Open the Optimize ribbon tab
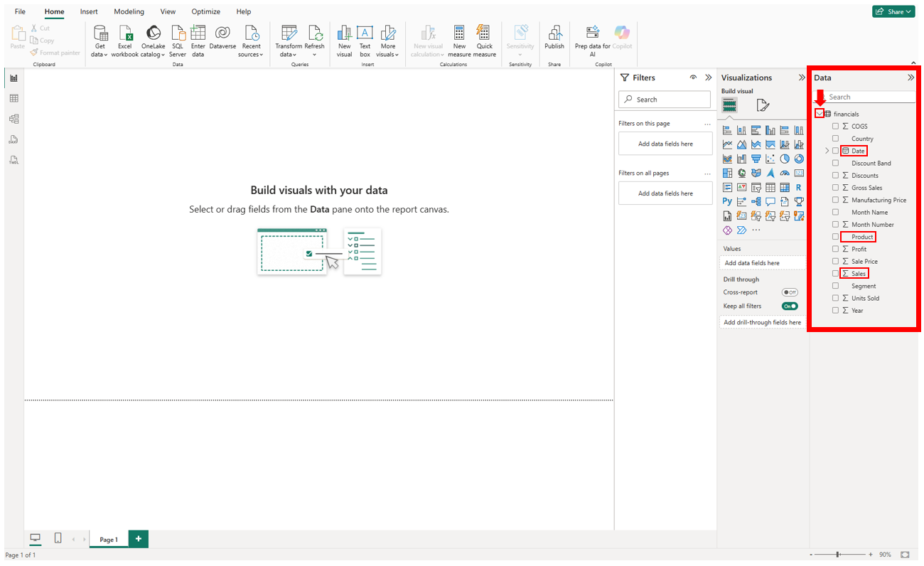Screen dimensions: 924x566 click(x=205, y=11)
